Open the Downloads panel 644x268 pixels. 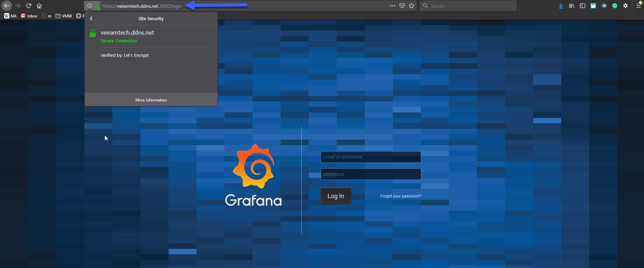click(561, 6)
